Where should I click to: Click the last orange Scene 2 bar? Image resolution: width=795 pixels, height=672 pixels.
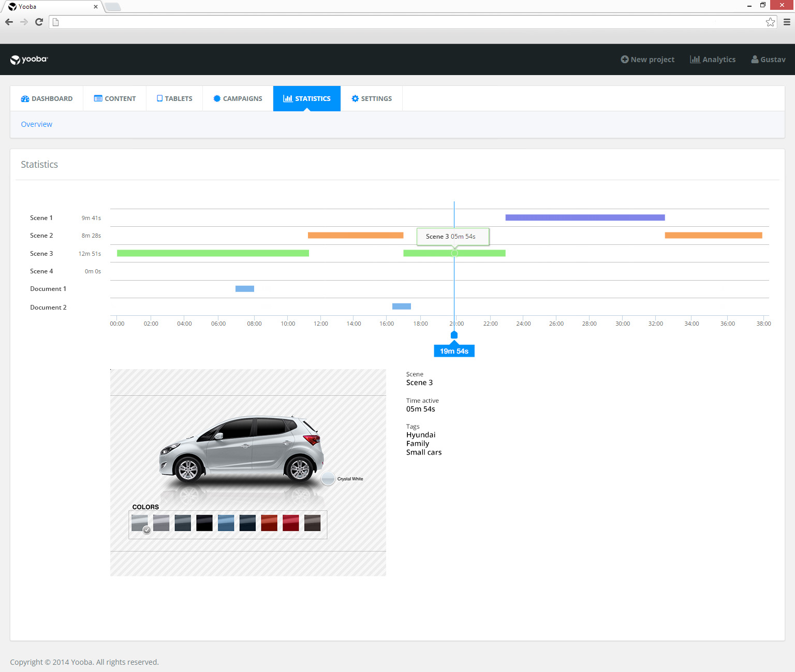[713, 235]
